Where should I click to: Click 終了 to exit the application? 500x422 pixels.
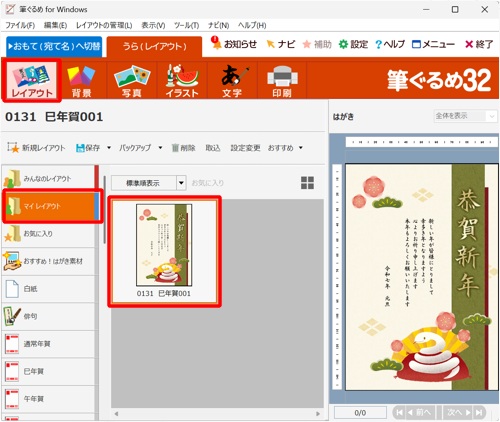(x=479, y=44)
